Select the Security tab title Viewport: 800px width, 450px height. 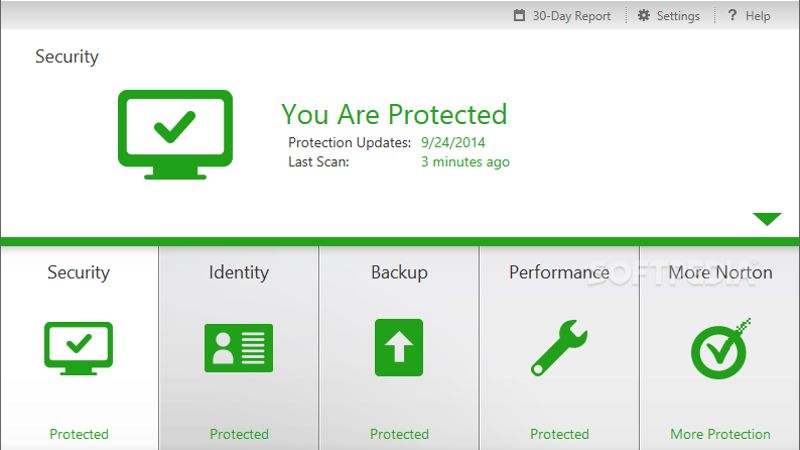(x=79, y=272)
